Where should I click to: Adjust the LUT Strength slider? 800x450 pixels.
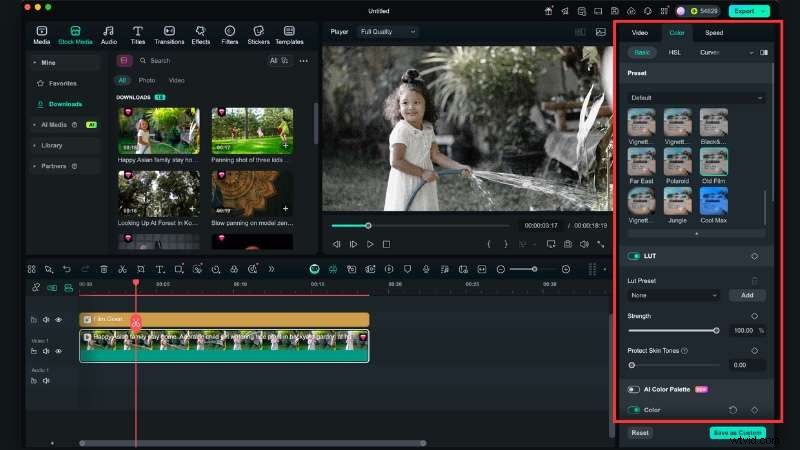coord(716,330)
